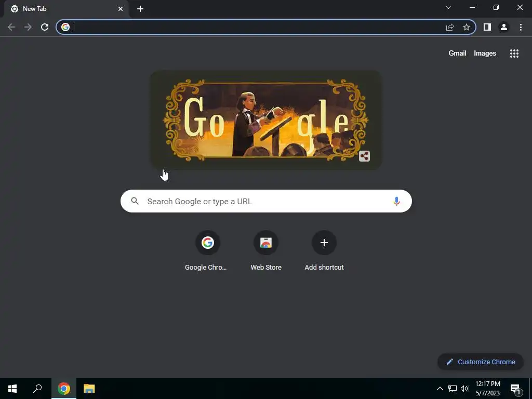Open Gmail link

457,54
